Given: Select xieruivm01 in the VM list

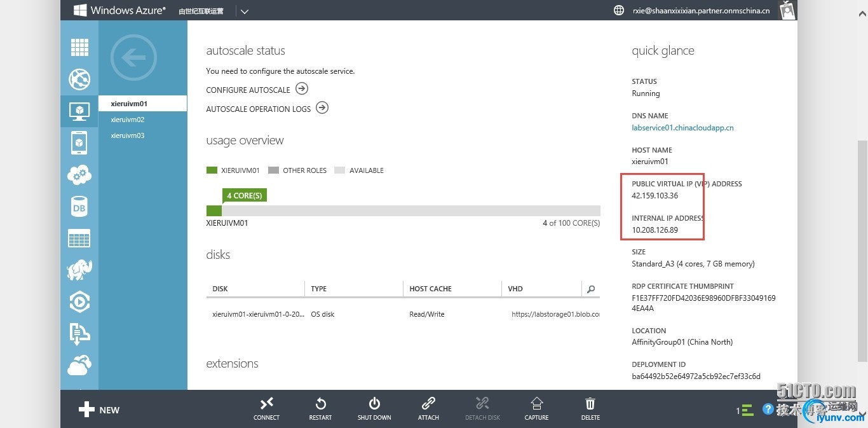Looking at the screenshot, I should [x=143, y=104].
